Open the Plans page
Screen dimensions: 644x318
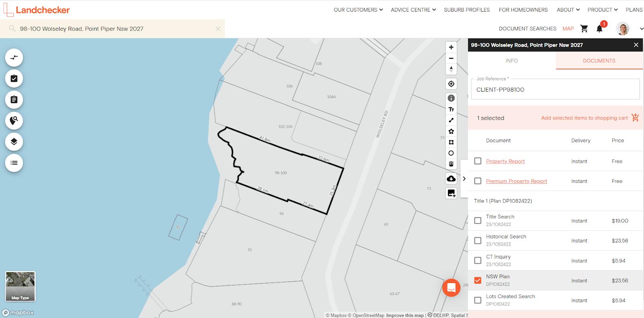(634, 10)
